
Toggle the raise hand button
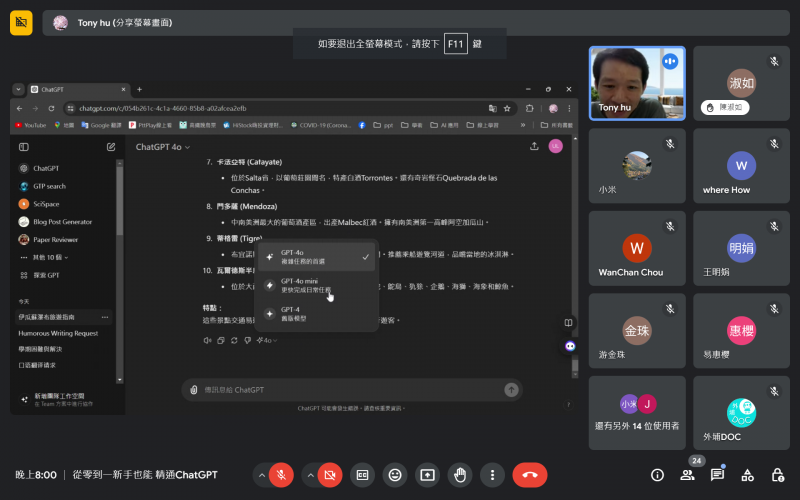(x=460, y=475)
